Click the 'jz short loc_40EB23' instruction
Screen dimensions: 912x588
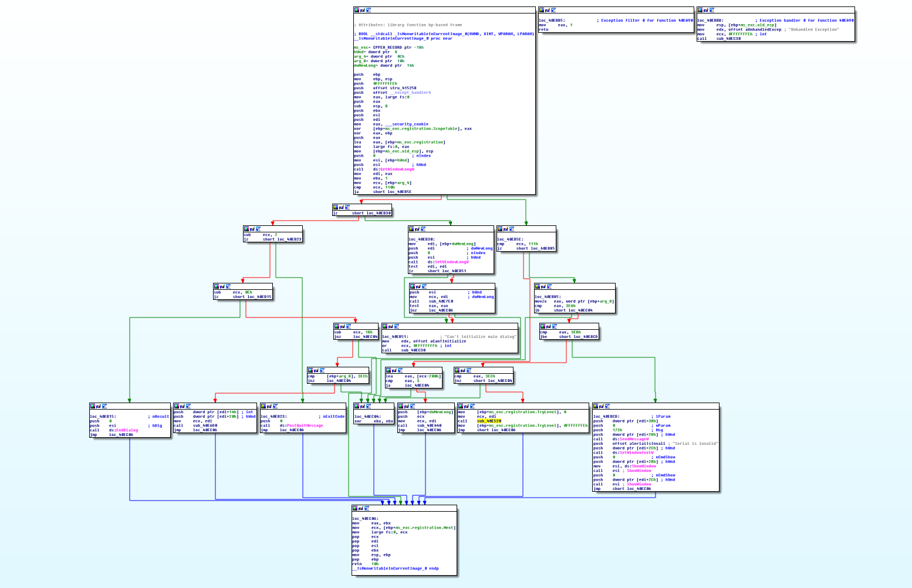click(x=273, y=239)
